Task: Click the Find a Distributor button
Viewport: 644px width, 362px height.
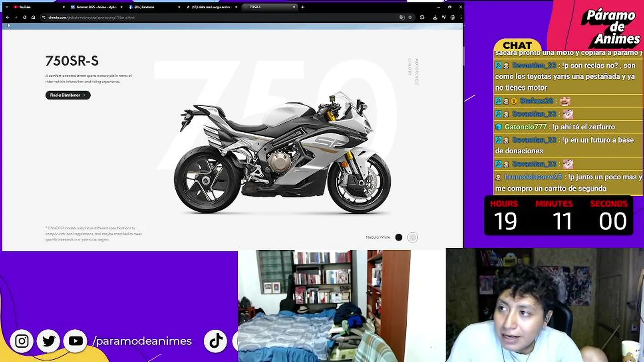Action: point(68,95)
